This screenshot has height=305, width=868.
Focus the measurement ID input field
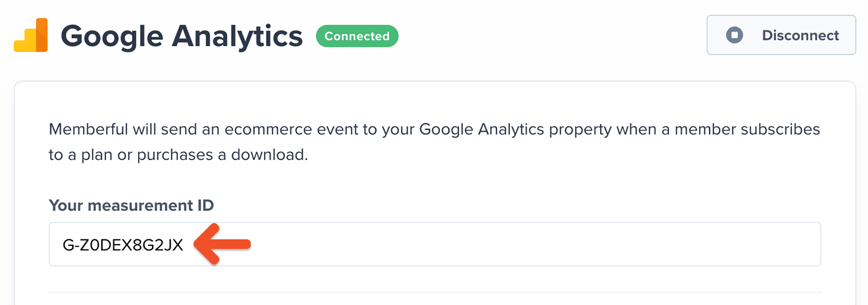point(435,244)
